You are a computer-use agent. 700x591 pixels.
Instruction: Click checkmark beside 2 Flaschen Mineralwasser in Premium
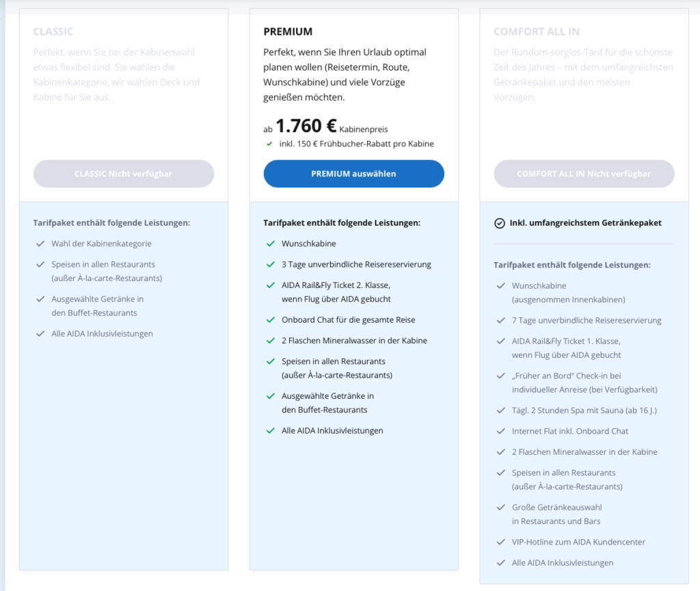coord(271,341)
